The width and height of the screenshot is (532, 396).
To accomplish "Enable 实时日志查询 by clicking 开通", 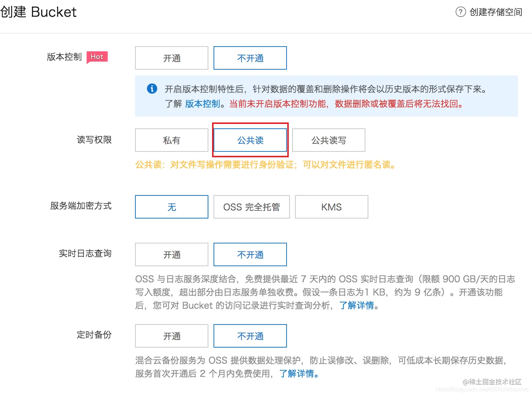I will (171, 254).
